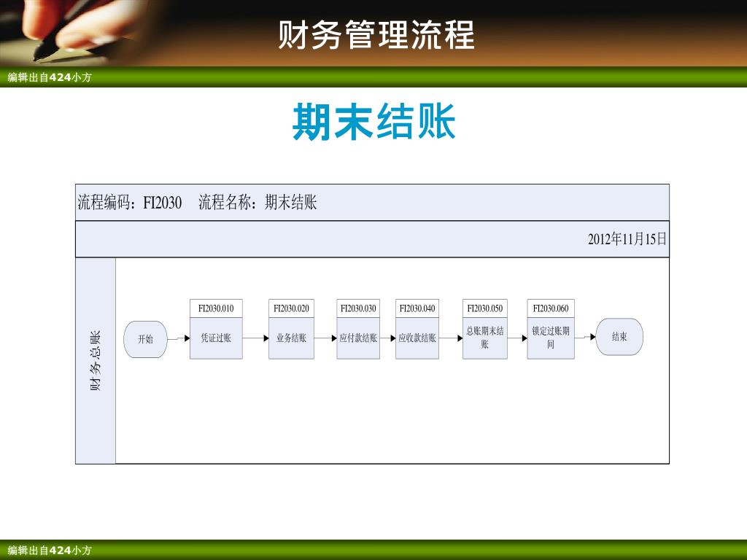
Task: Select the code box FI2030.020
Action: [291, 308]
